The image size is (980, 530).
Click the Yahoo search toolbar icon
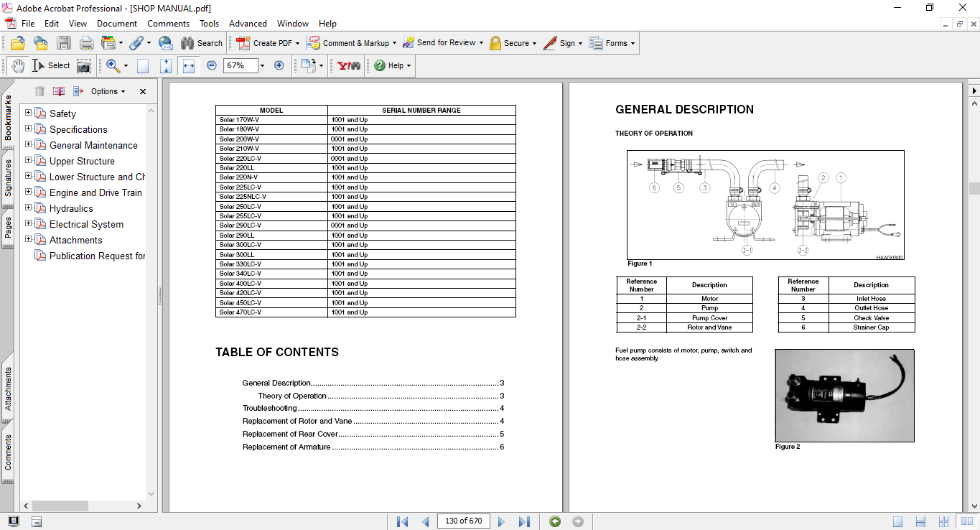(x=349, y=65)
